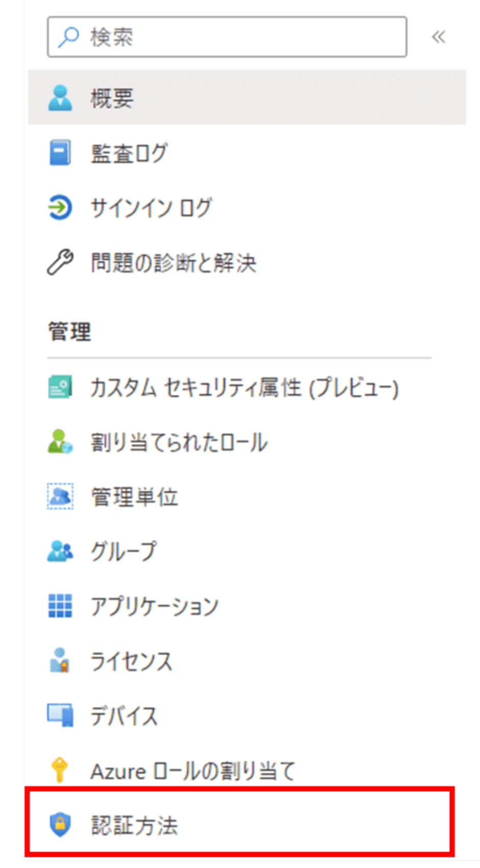Screen dimensions: 480x868
Task: Click the アプリケーション grid icon
Action: [x=60, y=606]
